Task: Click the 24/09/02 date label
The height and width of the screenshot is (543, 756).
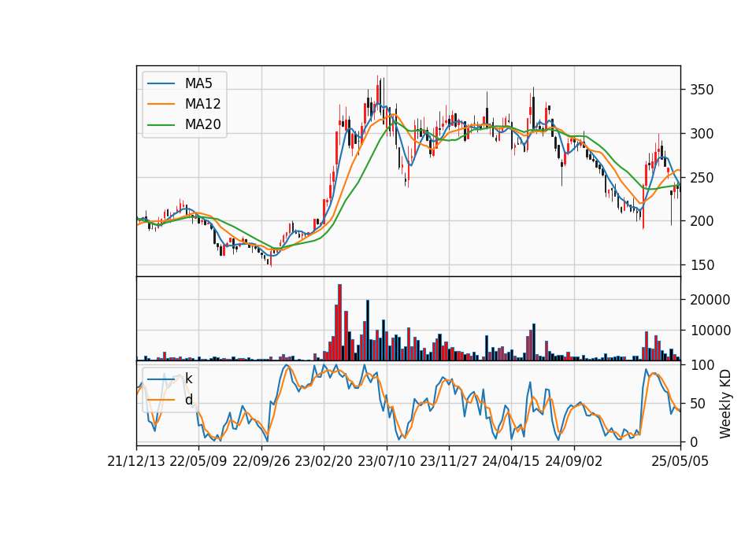Action: (574, 462)
